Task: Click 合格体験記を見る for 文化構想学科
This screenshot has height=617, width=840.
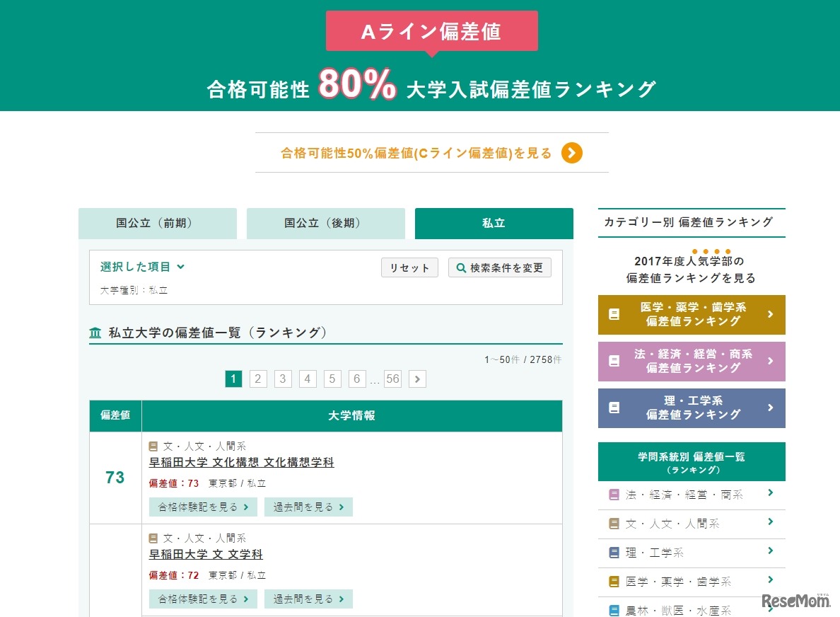Action: [x=203, y=507]
